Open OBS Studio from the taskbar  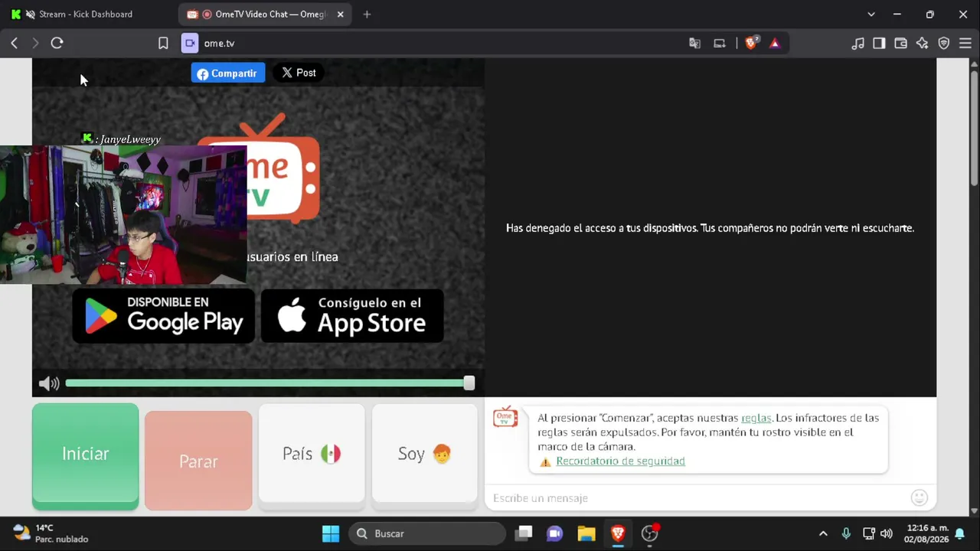click(x=649, y=533)
